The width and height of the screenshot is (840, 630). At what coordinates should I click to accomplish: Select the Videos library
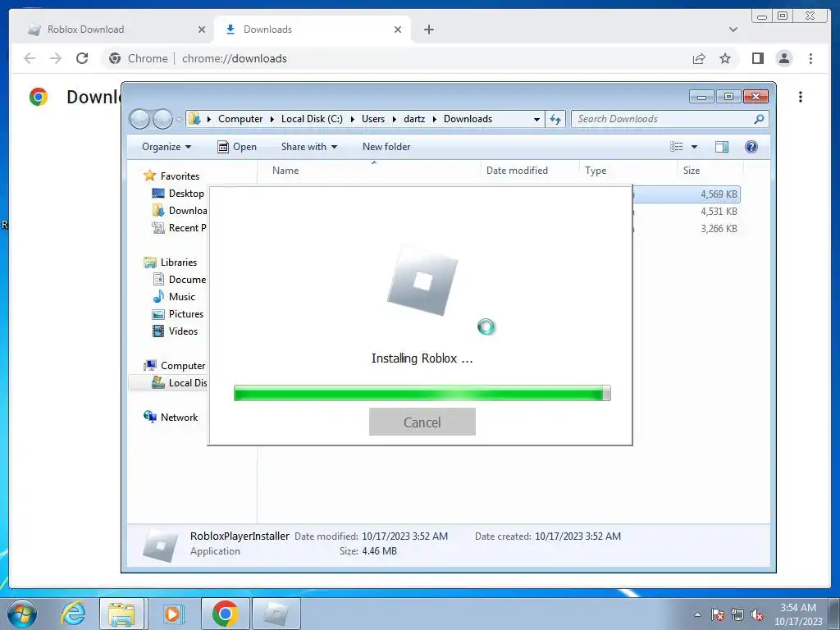pos(176,331)
